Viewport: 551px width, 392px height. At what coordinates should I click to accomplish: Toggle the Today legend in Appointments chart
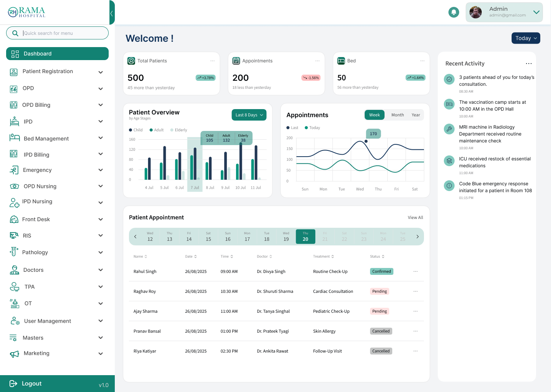(312, 128)
